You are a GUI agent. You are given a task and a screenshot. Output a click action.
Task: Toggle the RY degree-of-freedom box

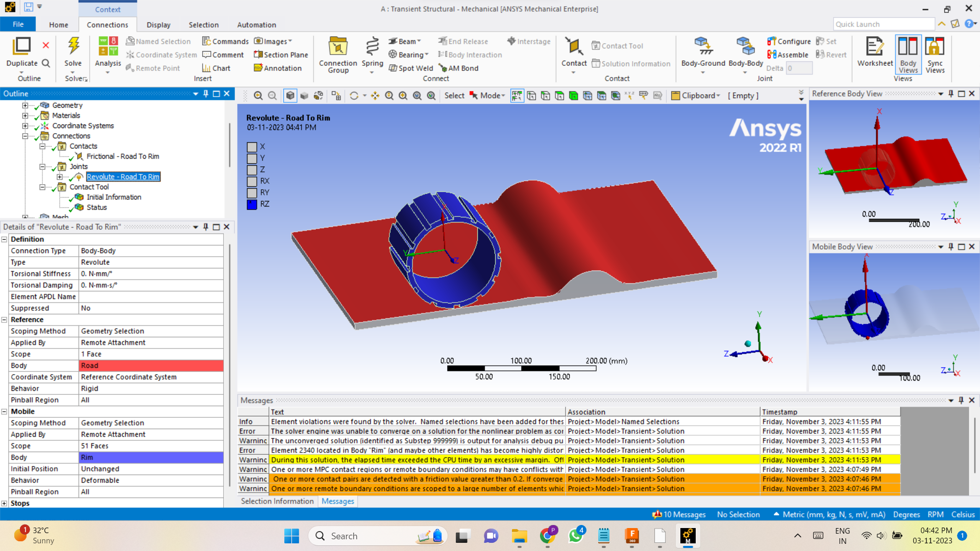[252, 193]
